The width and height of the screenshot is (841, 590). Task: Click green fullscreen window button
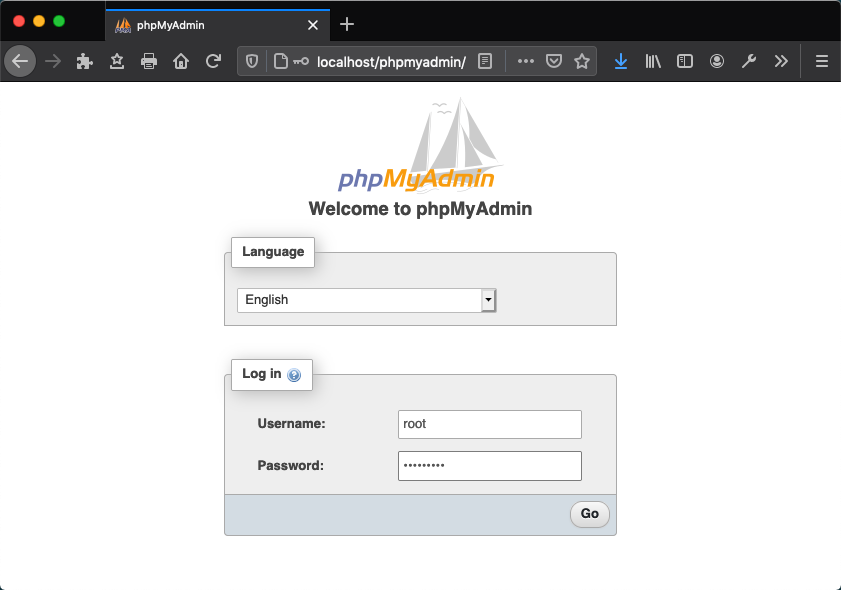(x=59, y=21)
